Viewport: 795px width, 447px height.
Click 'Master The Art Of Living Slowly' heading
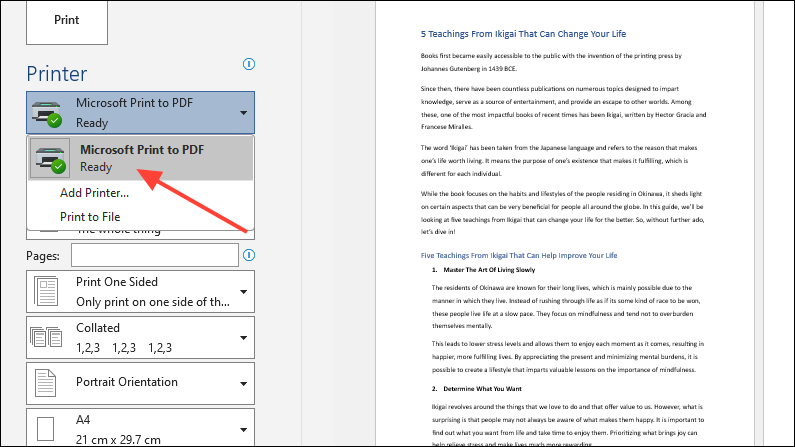489,270
